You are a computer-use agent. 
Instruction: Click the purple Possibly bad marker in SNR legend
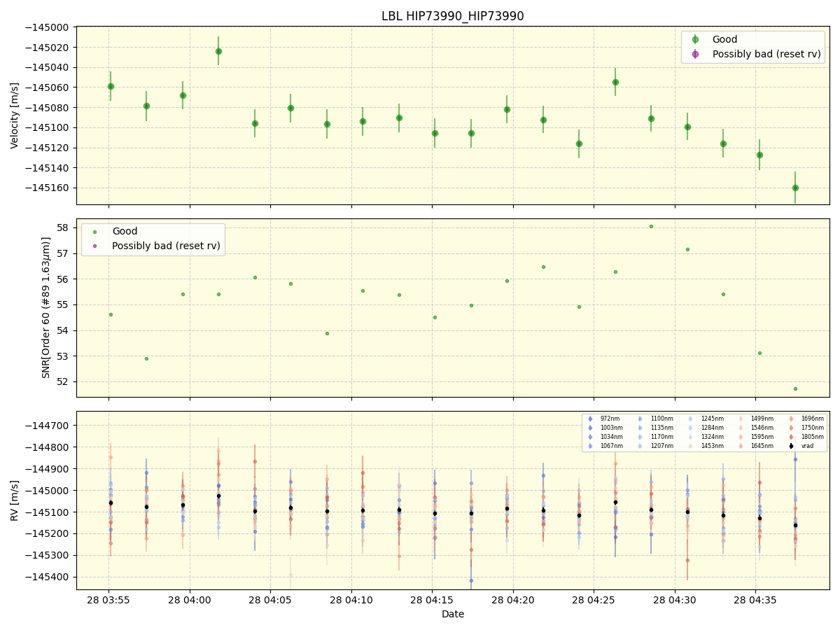click(95, 246)
